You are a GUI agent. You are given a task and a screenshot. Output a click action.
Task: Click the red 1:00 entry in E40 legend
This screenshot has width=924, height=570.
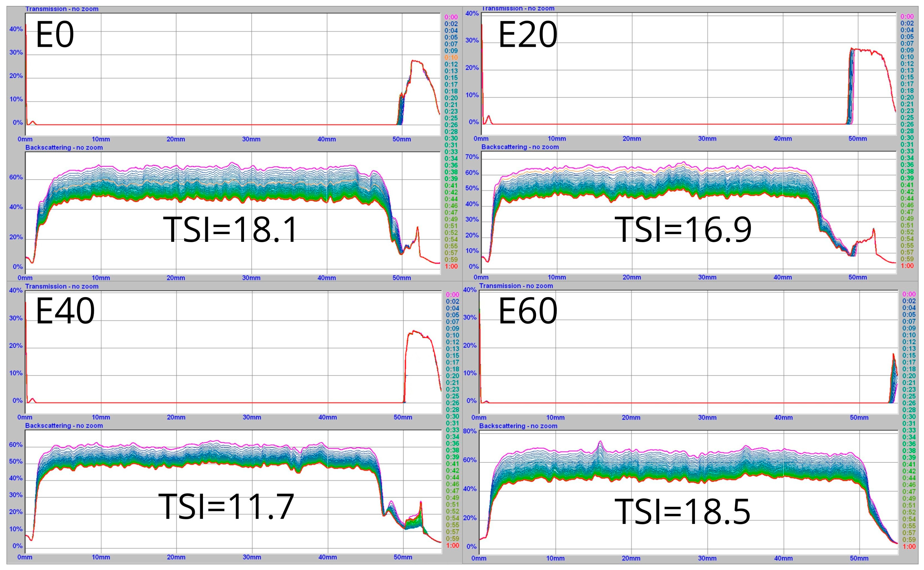(x=452, y=546)
